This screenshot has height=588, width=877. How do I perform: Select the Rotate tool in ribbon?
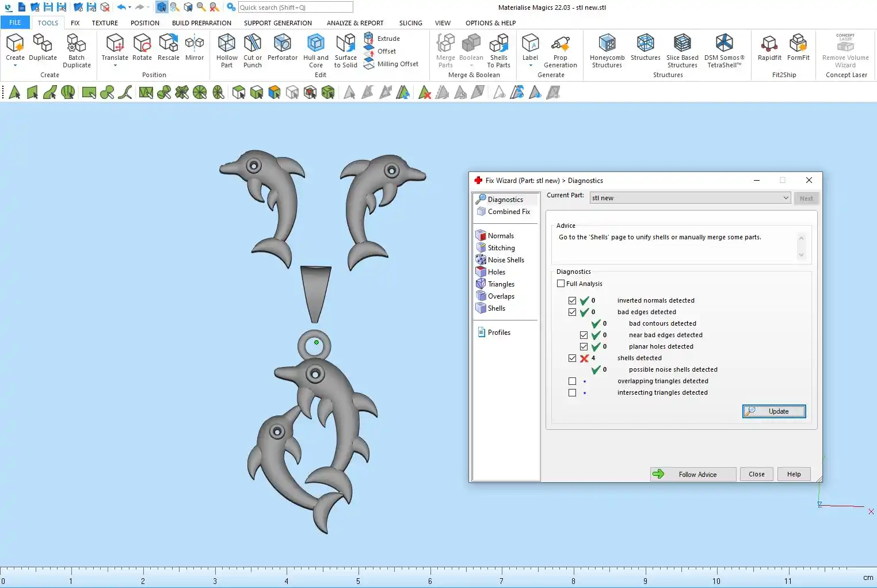click(142, 44)
